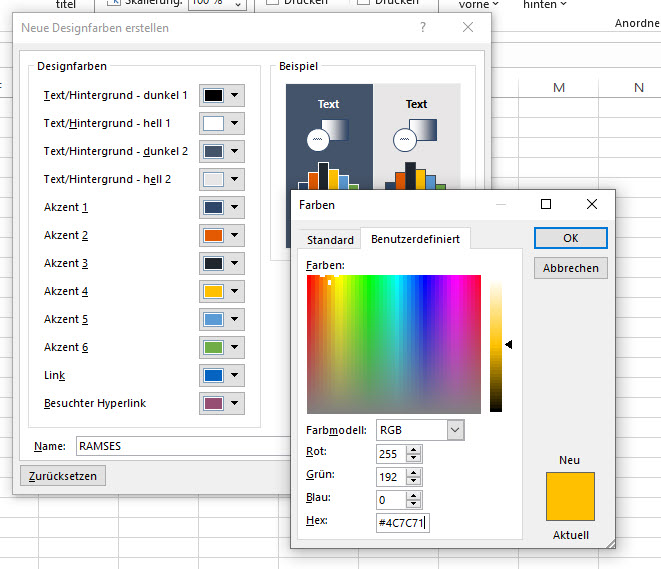Switch to the Standard tab
The image size is (661, 569).
(330, 240)
